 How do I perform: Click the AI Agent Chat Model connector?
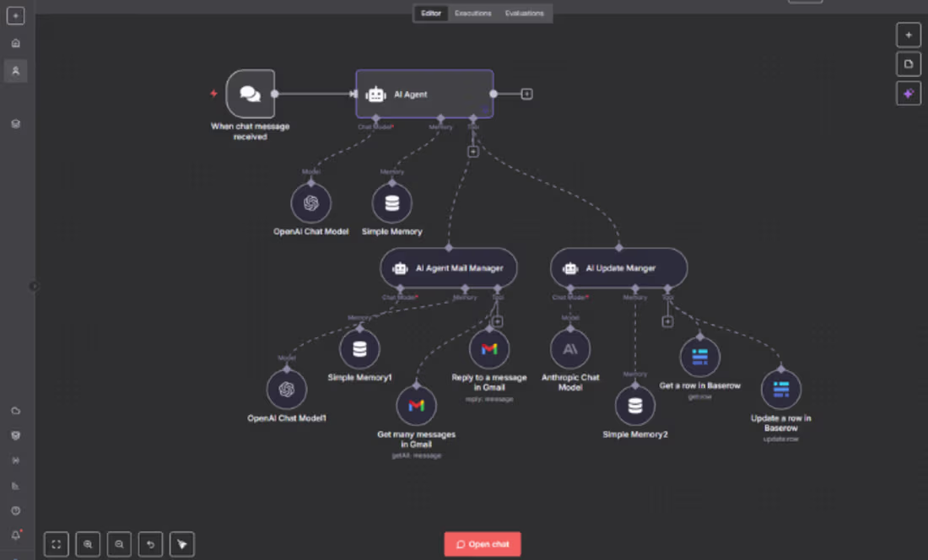(x=375, y=119)
